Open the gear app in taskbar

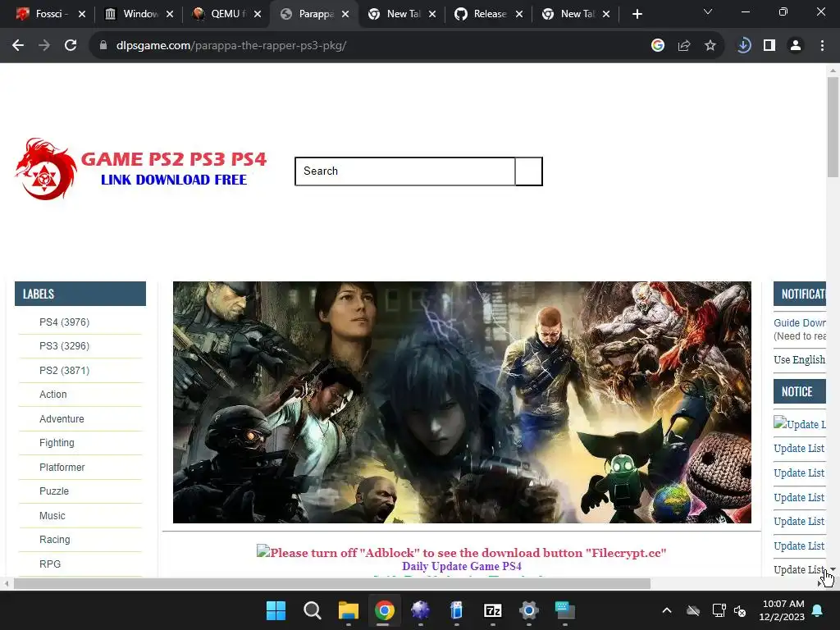529,610
